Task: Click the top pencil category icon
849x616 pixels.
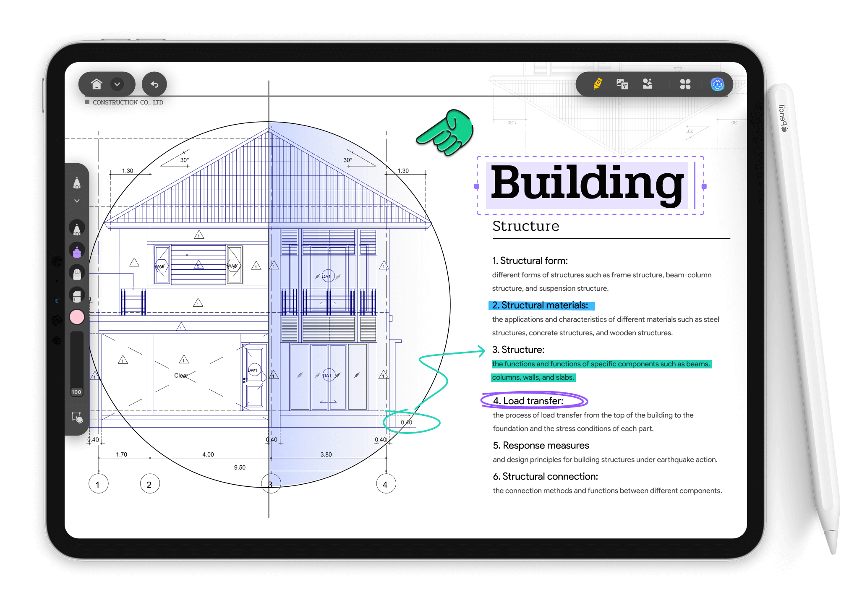Action: 77,183
